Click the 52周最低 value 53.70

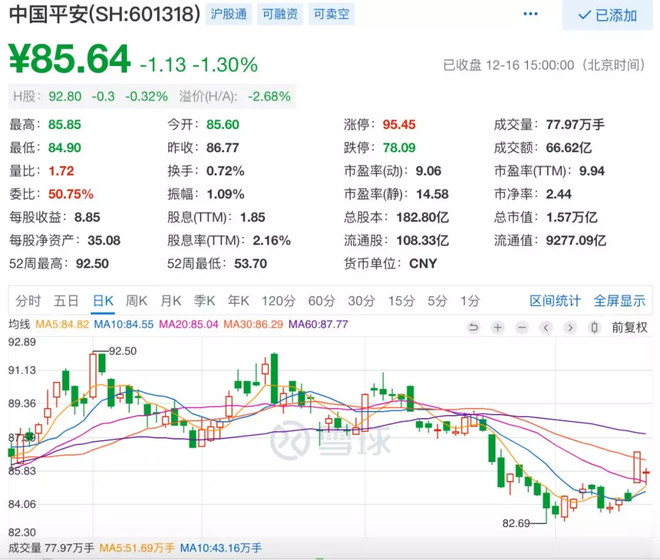pyautogui.click(x=250, y=264)
